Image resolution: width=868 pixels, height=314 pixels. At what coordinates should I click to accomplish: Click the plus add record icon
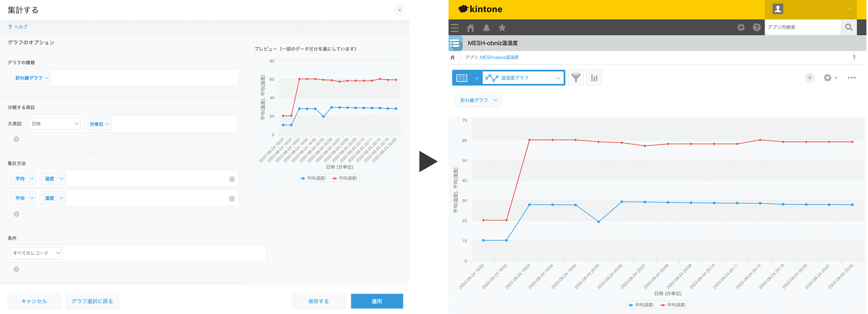(810, 78)
